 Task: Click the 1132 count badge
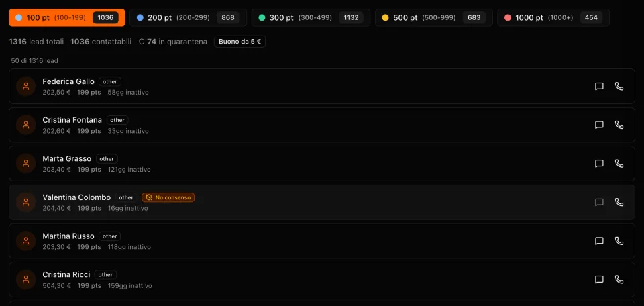(351, 17)
